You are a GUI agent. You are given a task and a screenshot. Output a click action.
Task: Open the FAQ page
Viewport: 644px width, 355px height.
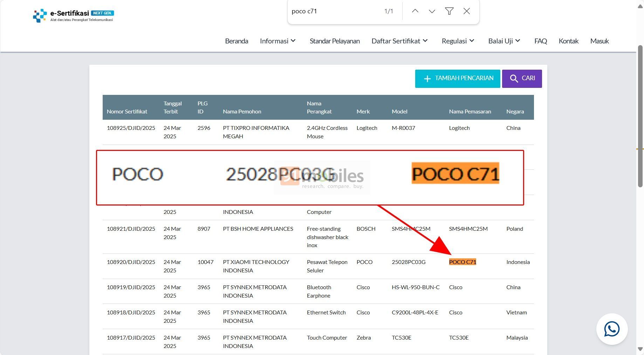(541, 41)
